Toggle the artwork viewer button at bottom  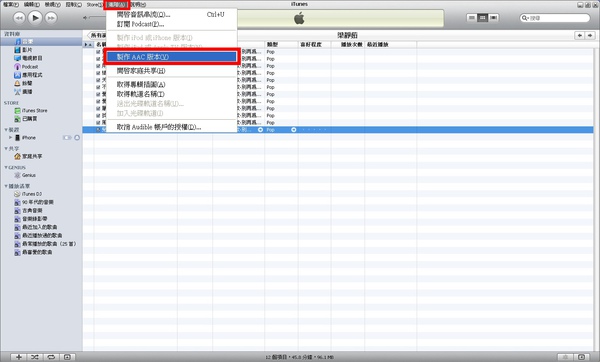pyautogui.click(x=67, y=357)
